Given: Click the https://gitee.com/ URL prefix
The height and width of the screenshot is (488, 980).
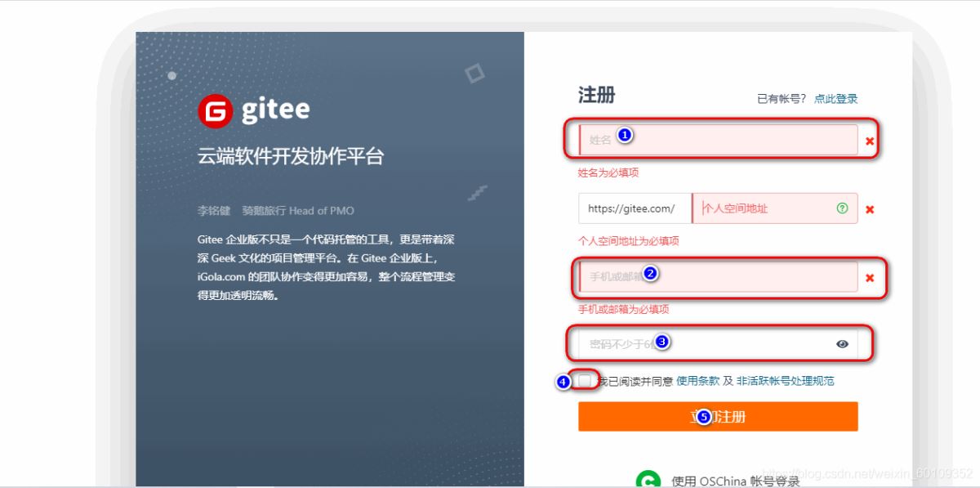Looking at the screenshot, I should click(635, 208).
